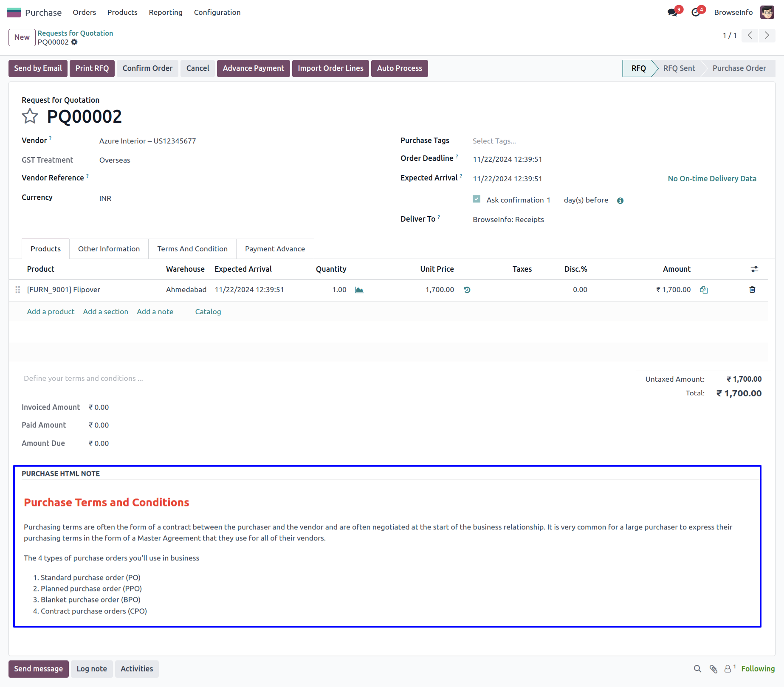Select the Products tab in the form

[x=45, y=249]
